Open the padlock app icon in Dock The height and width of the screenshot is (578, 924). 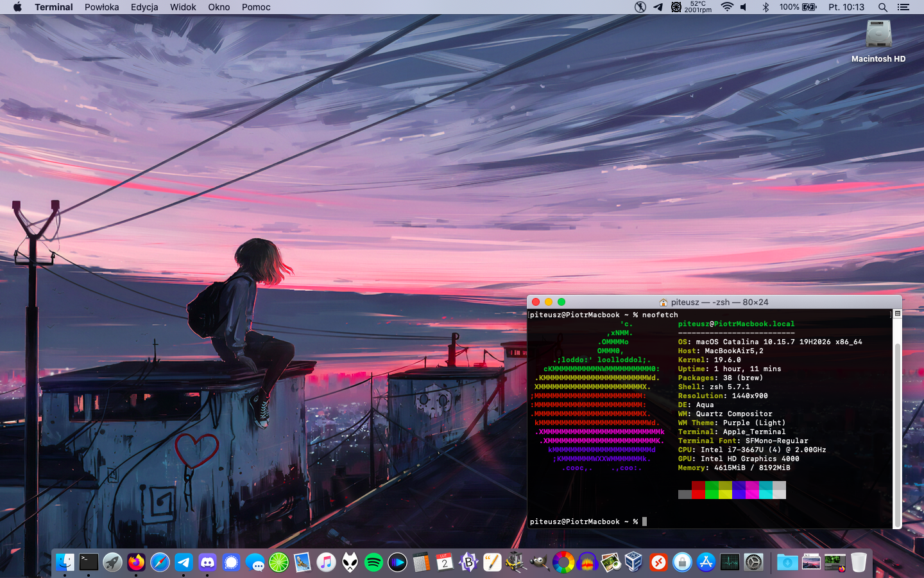click(x=682, y=563)
